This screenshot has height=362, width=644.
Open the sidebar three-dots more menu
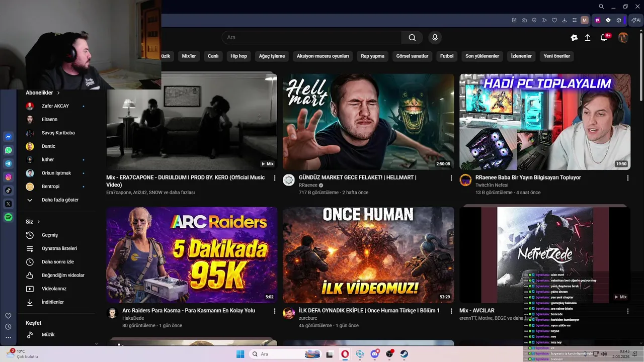coord(8,337)
